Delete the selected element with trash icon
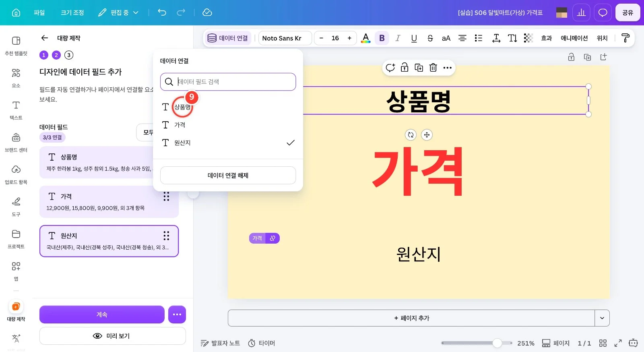 (x=433, y=68)
